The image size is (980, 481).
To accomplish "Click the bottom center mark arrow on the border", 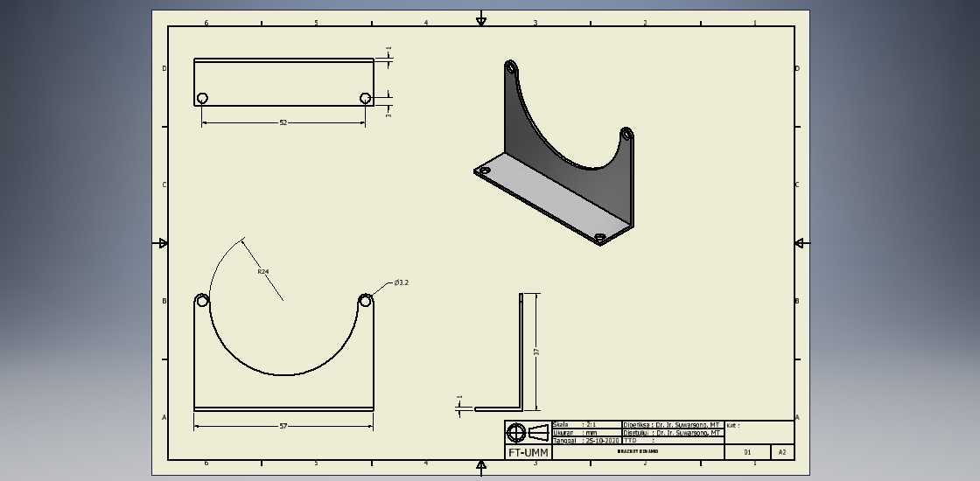I will tap(480, 464).
